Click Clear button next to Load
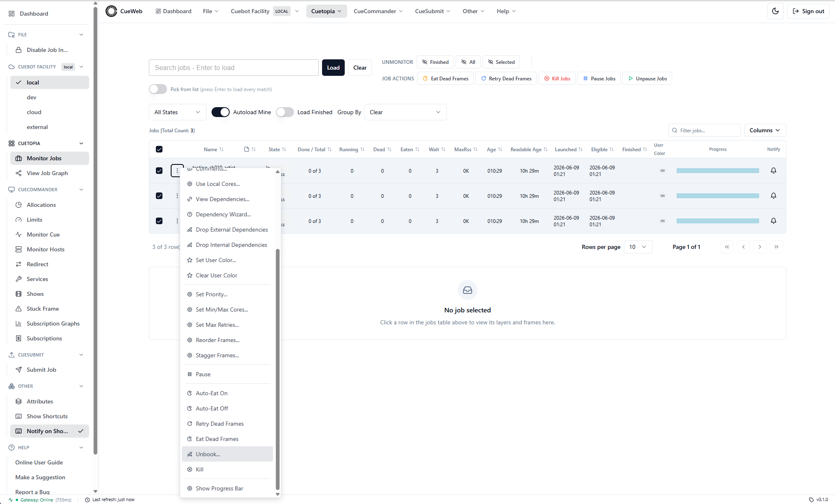The image size is (835, 504). (x=360, y=68)
